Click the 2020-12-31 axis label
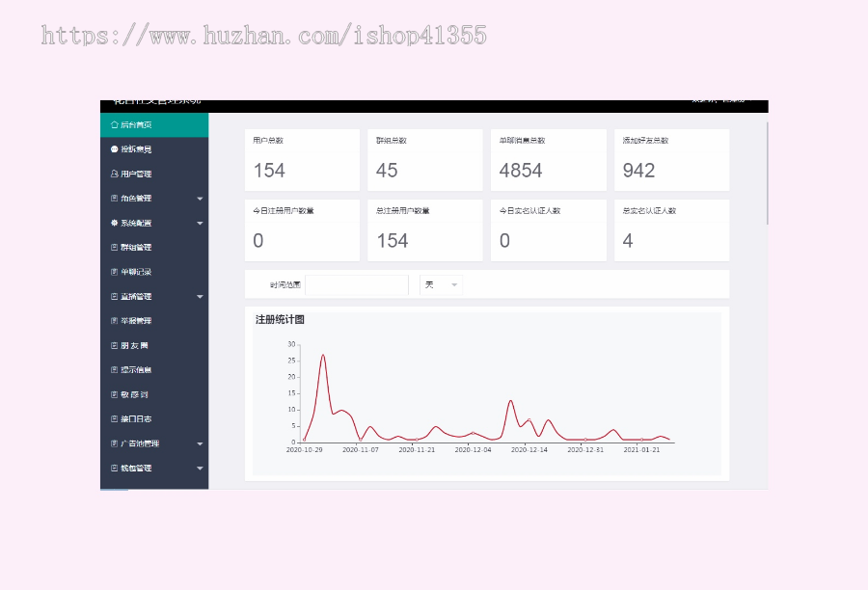The height and width of the screenshot is (590, 868). [585, 450]
